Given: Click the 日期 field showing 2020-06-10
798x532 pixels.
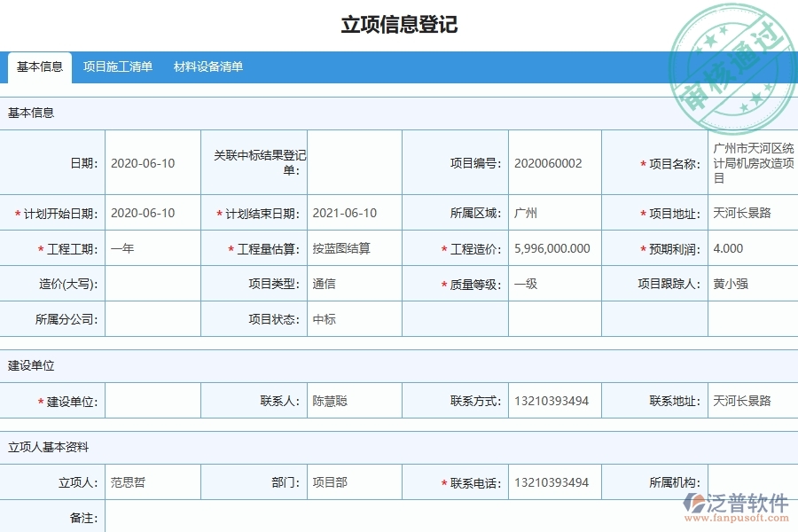Looking at the screenshot, I should (146, 163).
